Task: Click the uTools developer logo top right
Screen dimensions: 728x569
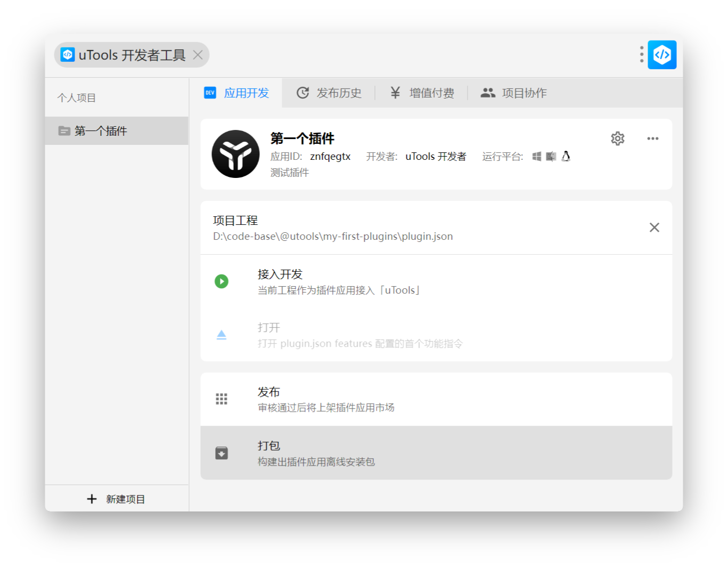Action: point(661,54)
